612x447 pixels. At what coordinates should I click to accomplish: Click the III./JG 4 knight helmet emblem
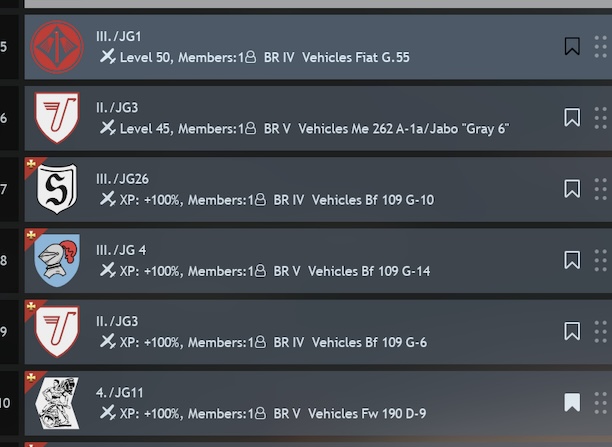[57, 260]
